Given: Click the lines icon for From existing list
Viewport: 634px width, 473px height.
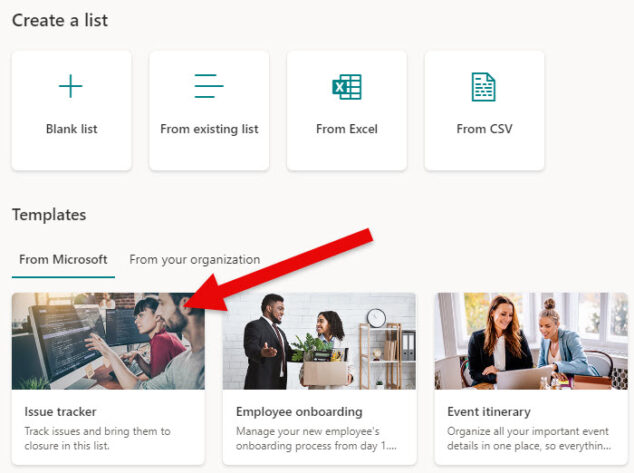Looking at the screenshot, I should (209, 86).
